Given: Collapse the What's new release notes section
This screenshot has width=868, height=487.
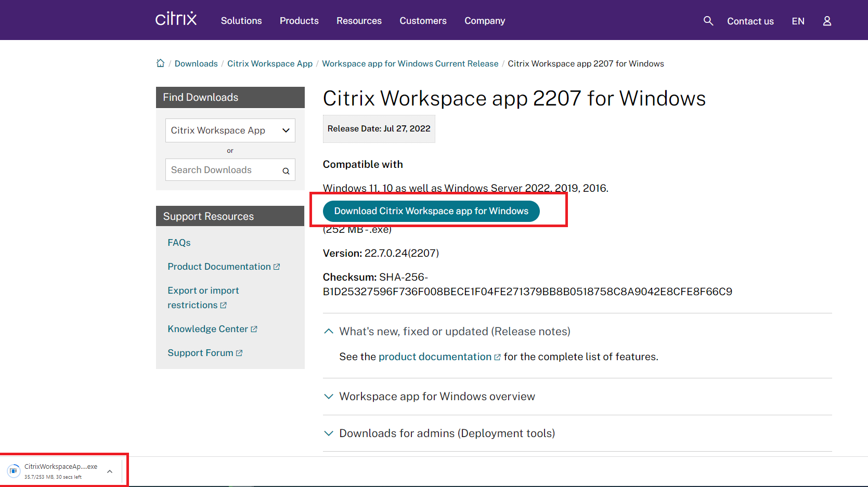Looking at the screenshot, I should coord(329,332).
